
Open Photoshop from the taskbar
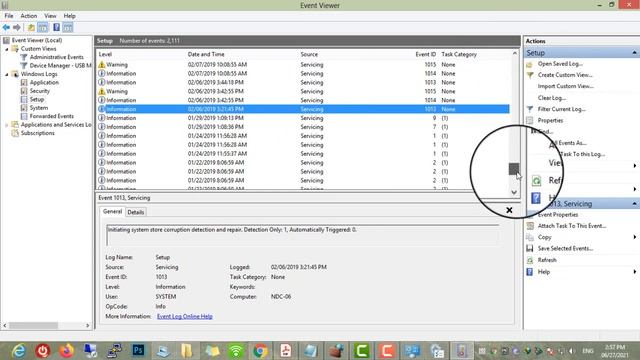138,351
